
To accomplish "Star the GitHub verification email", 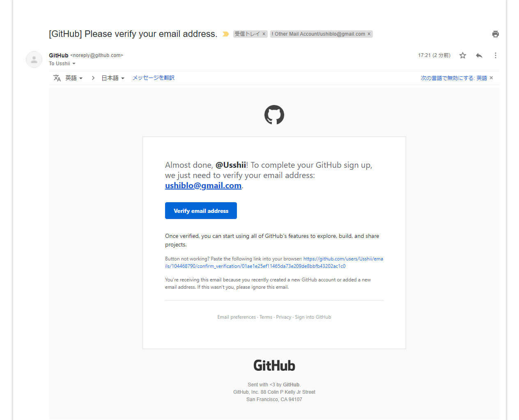I will (463, 55).
